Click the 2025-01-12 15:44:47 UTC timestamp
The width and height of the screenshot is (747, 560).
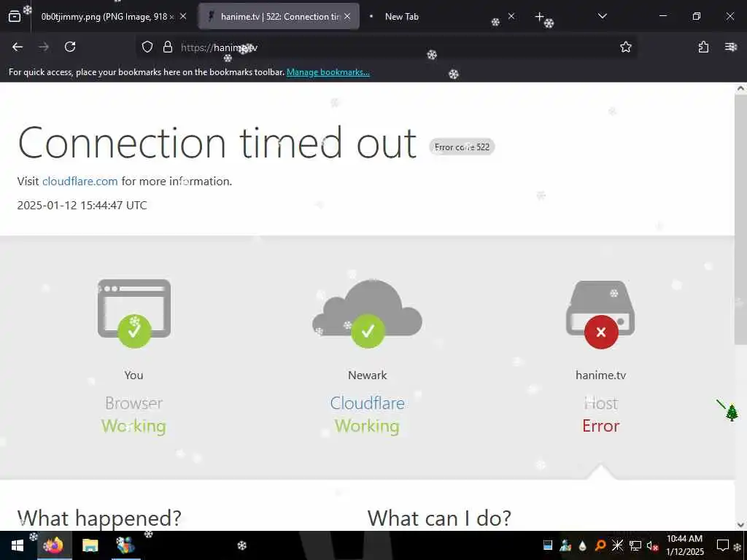coord(82,205)
